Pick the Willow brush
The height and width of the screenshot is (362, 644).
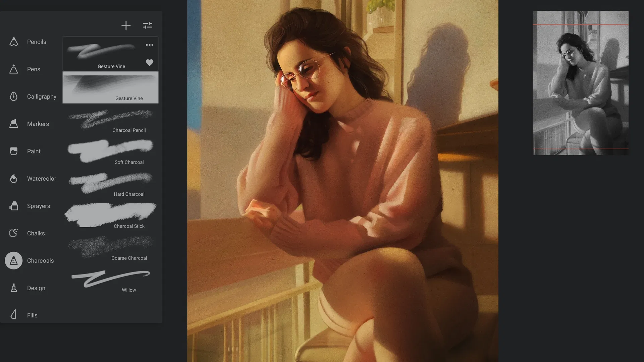(x=110, y=280)
